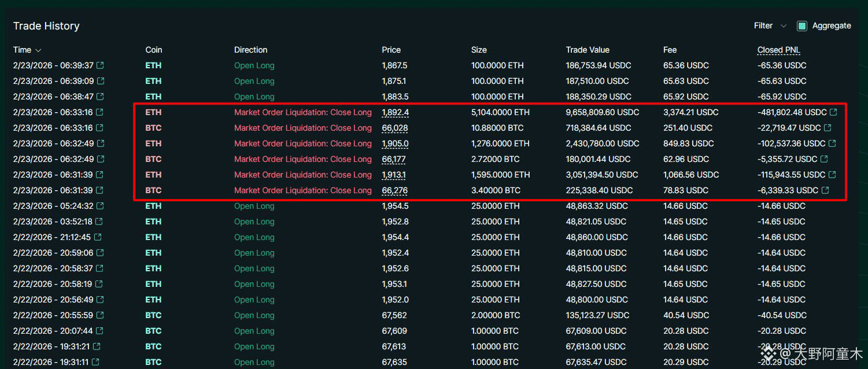The height and width of the screenshot is (369, 868).
Task: Select the Direction column header
Action: pos(251,50)
